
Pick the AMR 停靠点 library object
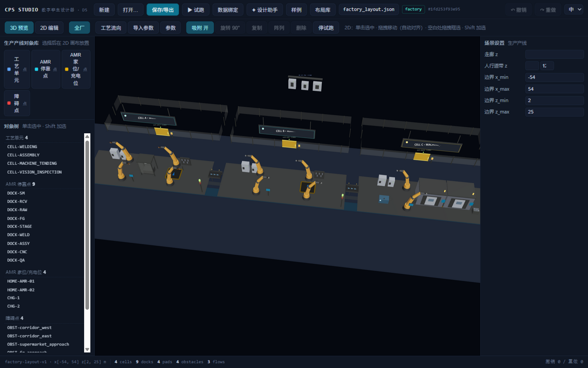[x=46, y=69]
